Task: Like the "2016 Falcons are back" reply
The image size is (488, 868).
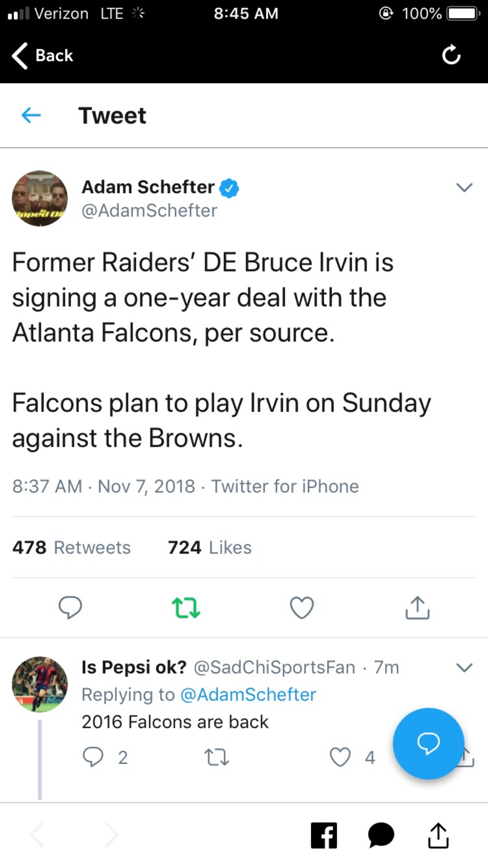Action: click(340, 757)
